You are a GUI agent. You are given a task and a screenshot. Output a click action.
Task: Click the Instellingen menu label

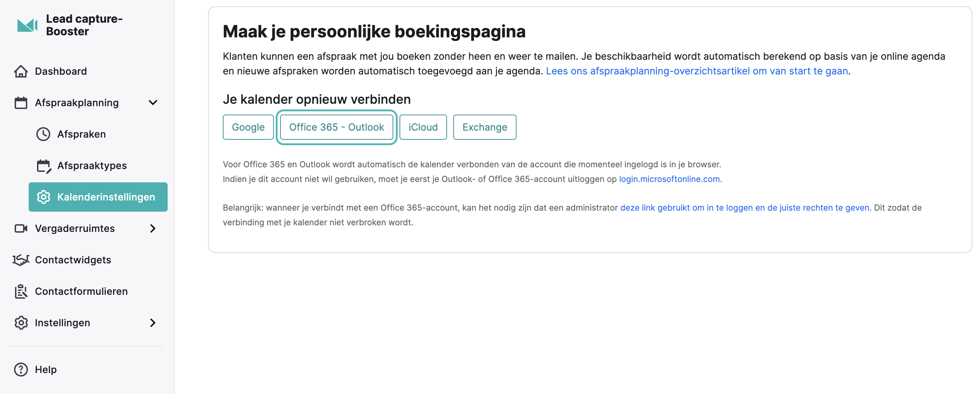(x=63, y=323)
